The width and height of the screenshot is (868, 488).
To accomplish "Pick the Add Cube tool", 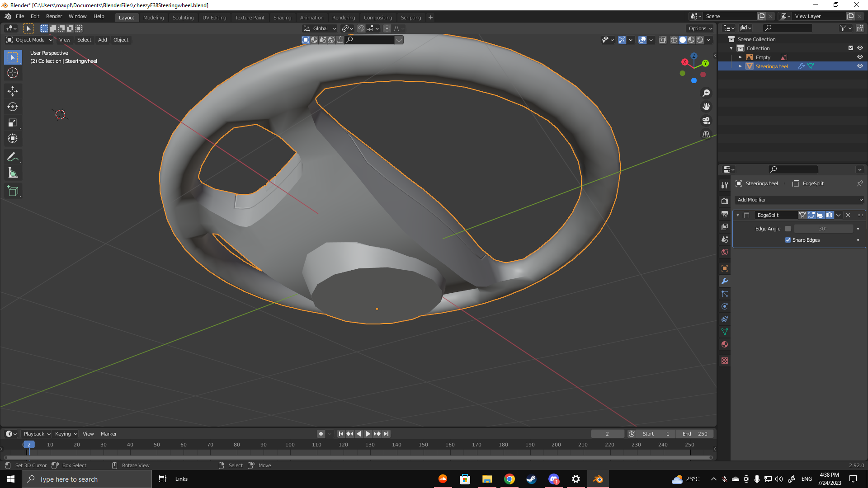I will 13,191.
